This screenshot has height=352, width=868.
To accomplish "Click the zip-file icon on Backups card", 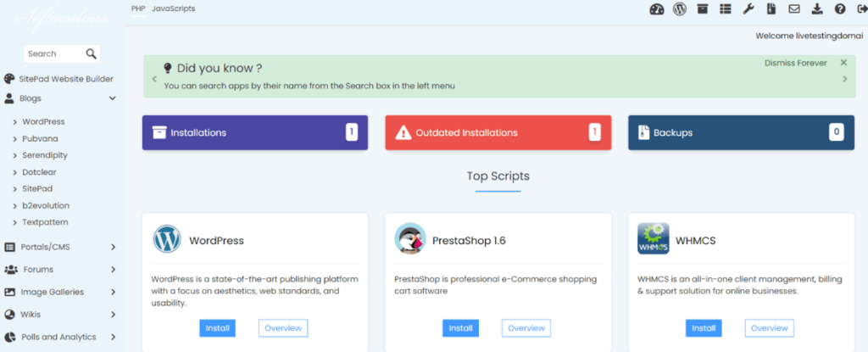I will pos(644,133).
